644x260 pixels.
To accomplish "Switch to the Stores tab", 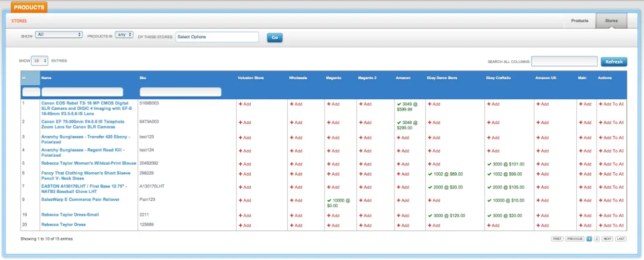I will [x=611, y=21].
